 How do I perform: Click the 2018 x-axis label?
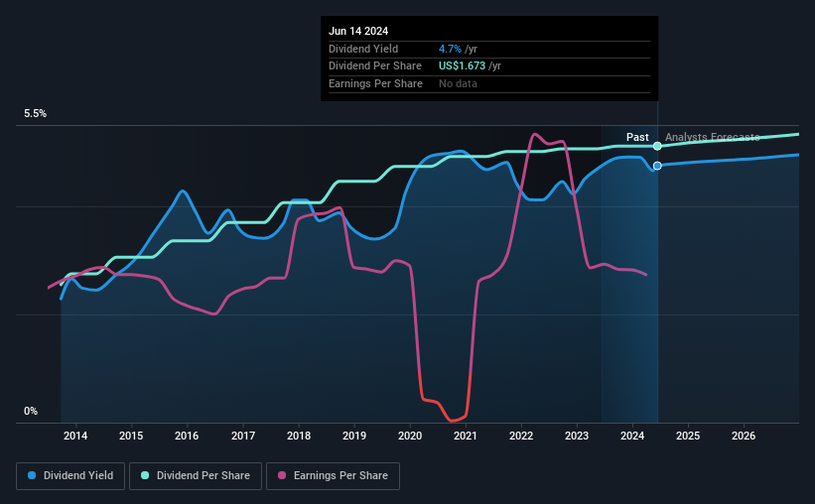(x=299, y=436)
